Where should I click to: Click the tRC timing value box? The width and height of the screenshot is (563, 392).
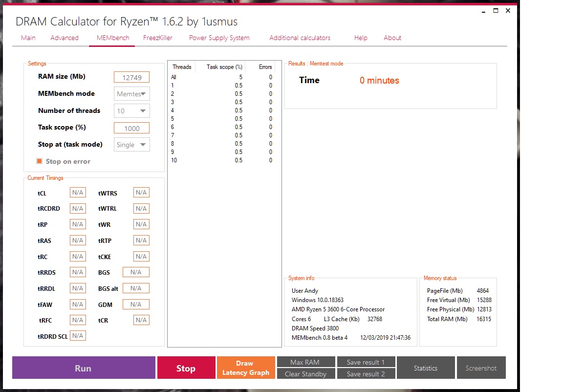[x=78, y=257]
